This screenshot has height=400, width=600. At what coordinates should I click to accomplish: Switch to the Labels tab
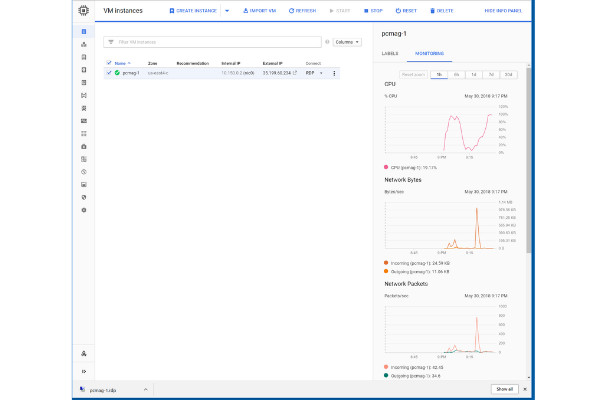pyautogui.click(x=390, y=54)
